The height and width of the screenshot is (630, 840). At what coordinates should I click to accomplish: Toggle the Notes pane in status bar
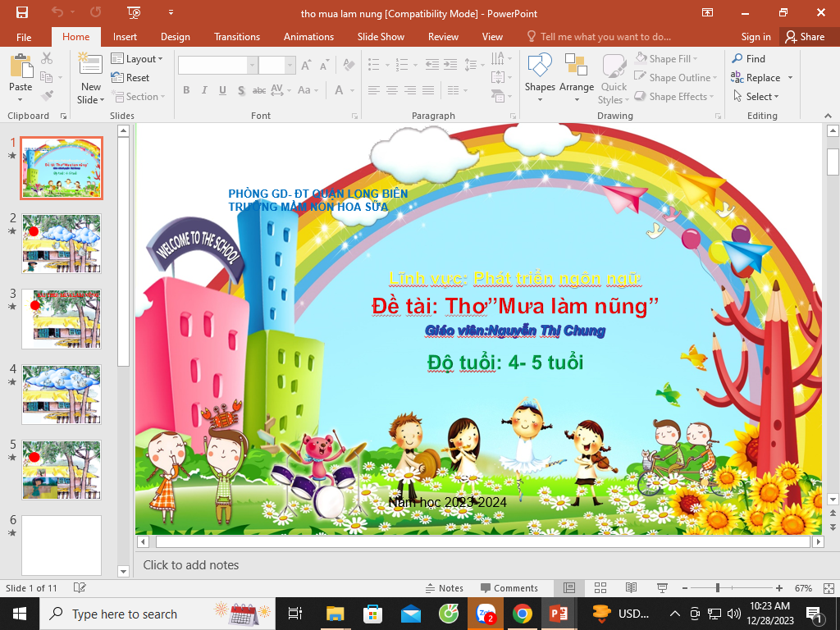tap(444, 588)
